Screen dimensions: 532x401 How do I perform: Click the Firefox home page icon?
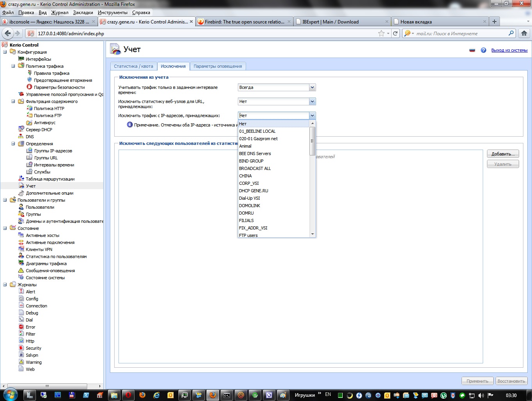[x=524, y=33]
